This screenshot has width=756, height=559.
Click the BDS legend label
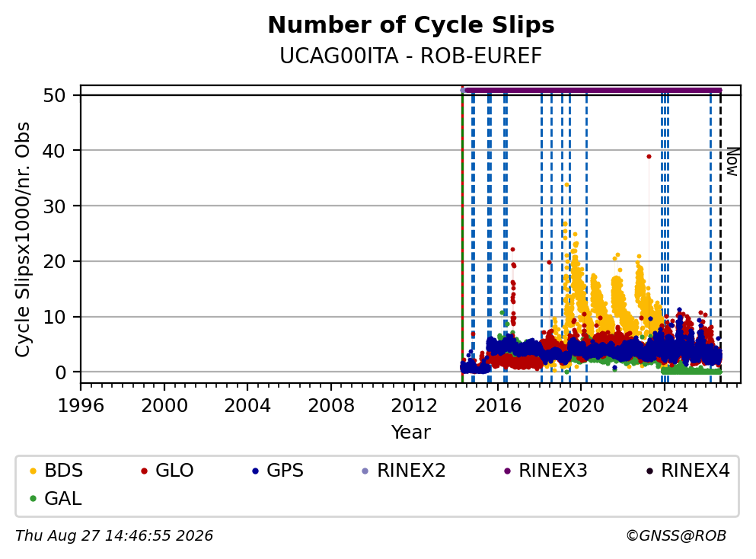tap(64, 471)
